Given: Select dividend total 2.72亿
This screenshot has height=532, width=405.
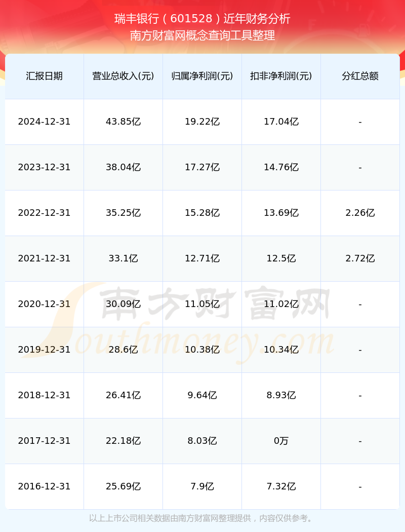Looking at the screenshot, I should tap(360, 258).
